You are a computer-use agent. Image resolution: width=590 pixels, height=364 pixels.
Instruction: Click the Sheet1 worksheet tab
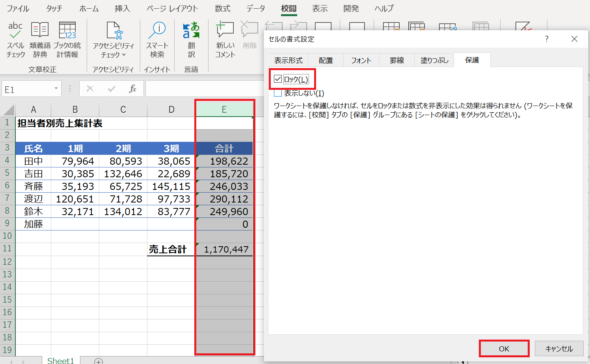61,360
